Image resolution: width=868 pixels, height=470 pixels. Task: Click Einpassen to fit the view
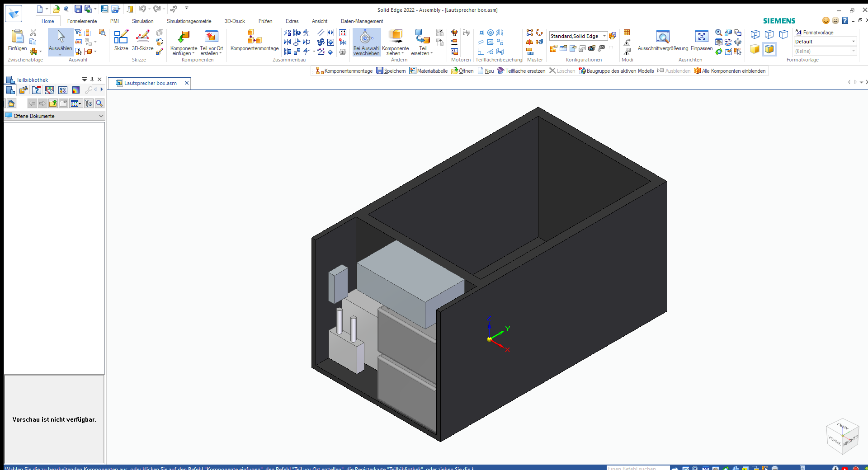click(701, 40)
